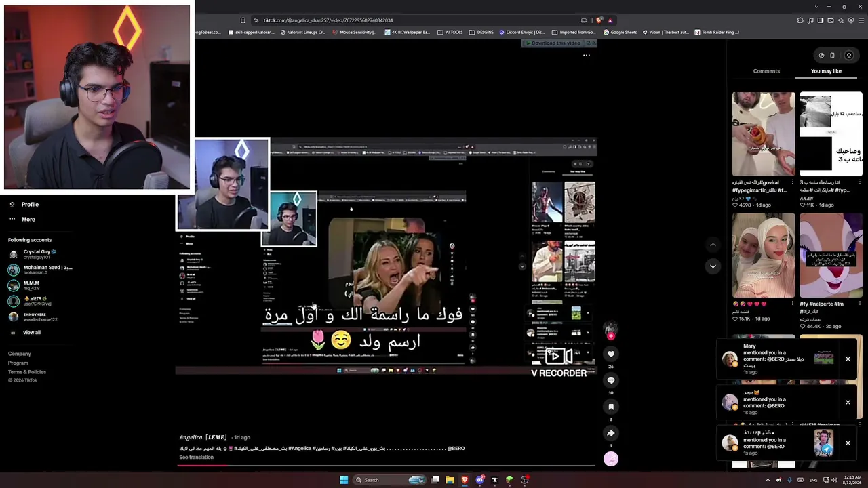This screenshot has height=488, width=868.
Task: Open the comments bubble showing 10
Action: (611, 380)
